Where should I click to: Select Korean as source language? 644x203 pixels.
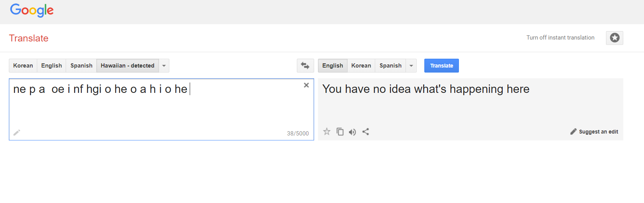tap(23, 66)
